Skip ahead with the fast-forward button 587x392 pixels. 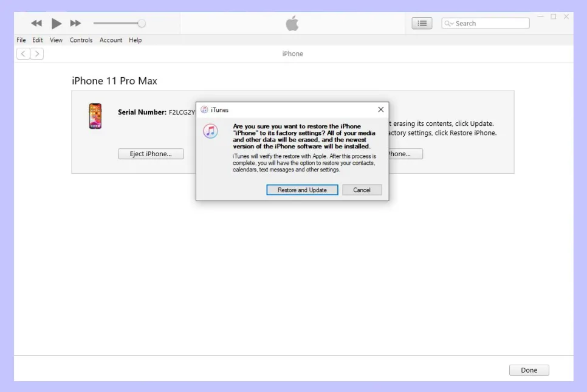click(75, 23)
